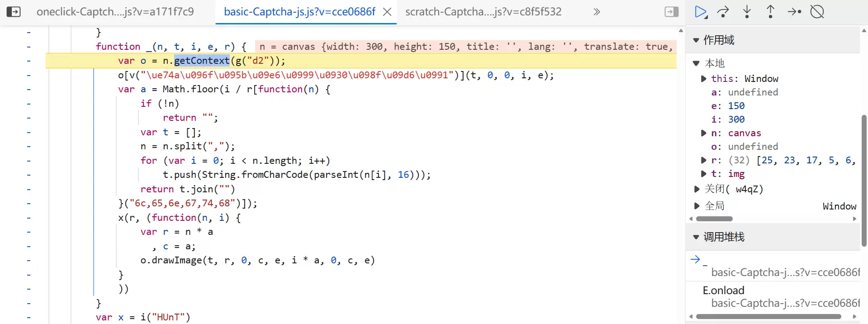Step out of current function
Viewport: 868px width, 324px height.
coord(771,12)
